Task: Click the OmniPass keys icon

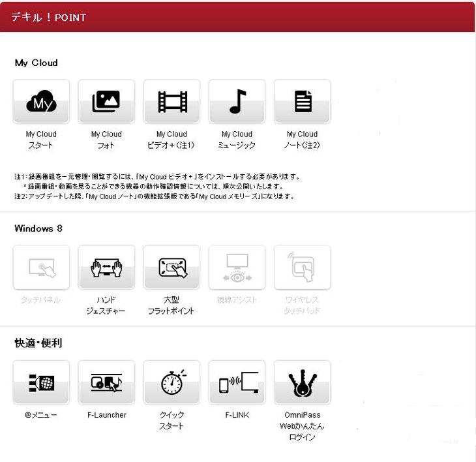Action: (303, 382)
